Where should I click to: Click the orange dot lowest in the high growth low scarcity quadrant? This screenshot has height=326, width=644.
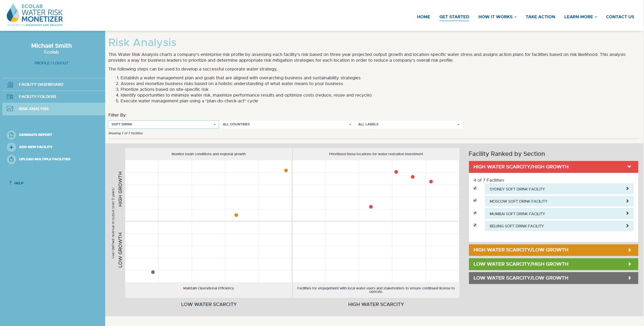[x=236, y=215]
